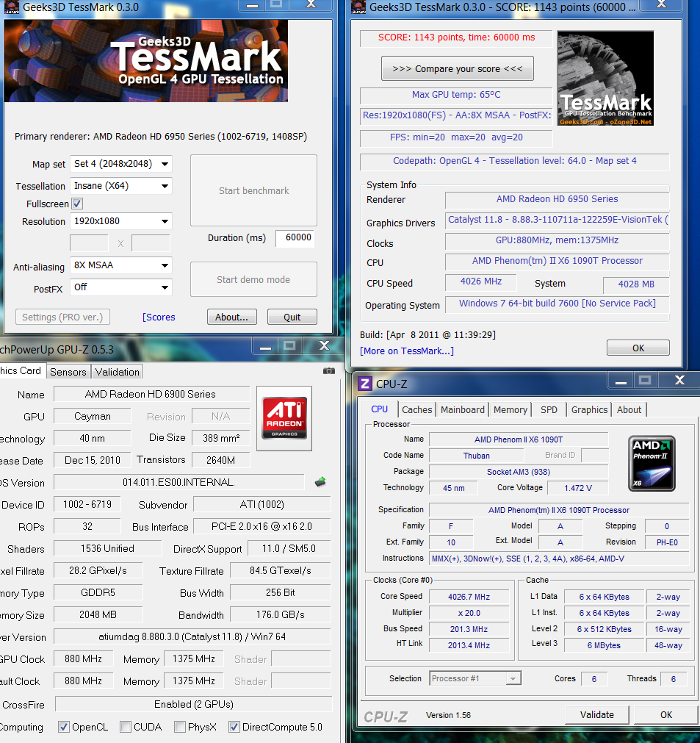This screenshot has width=700, height=743.
Task: Toggle the OpenCL checkbox in GPU-Z
Action: (x=63, y=727)
